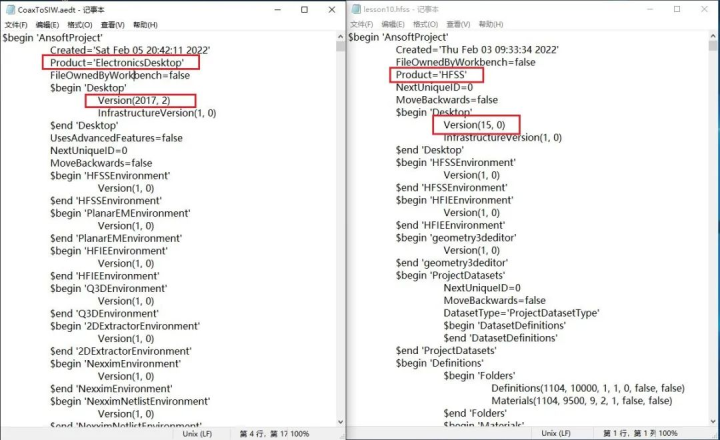Click Created='Sat Feb 05 20:42:11 2022' line
This screenshot has width=720, height=440.
coord(130,50)
